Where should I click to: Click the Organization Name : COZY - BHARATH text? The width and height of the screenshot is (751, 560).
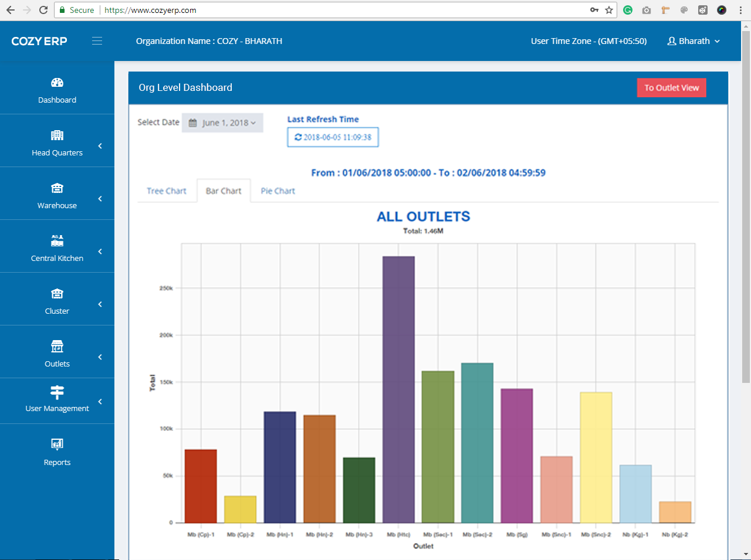click(x=209, y=41)
